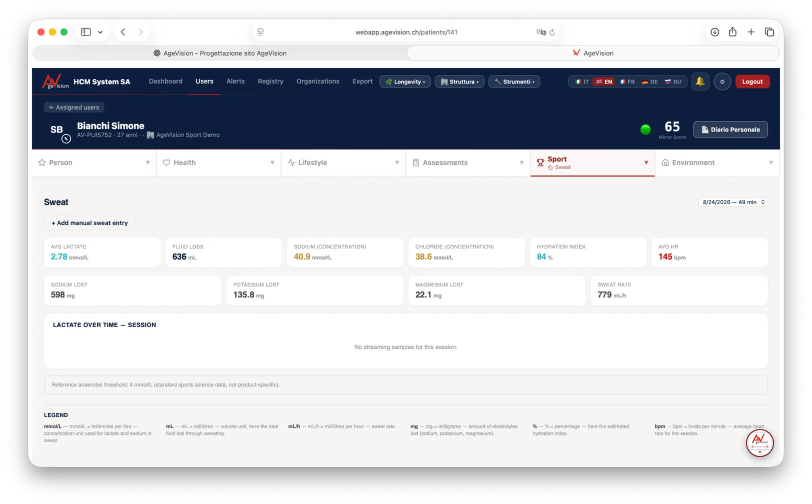
Task: Open the Strumenti dropdown menu
Action: (514, 82)
